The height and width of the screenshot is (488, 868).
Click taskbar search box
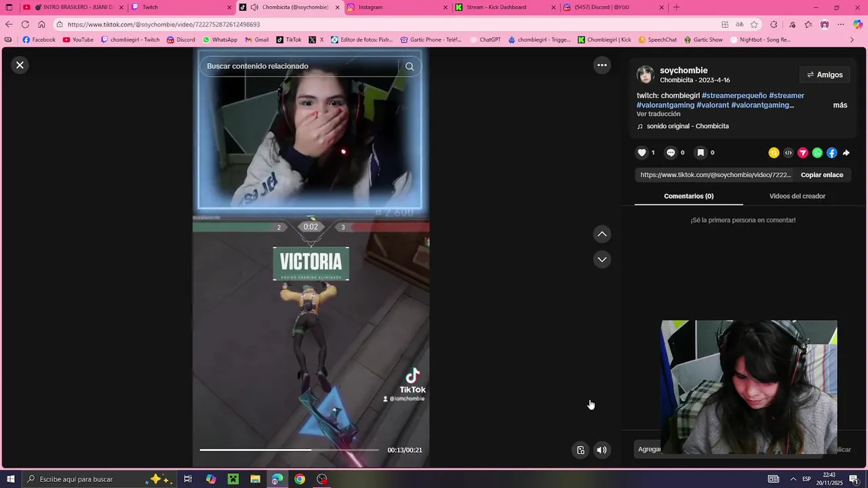click(x=100, y=479)
